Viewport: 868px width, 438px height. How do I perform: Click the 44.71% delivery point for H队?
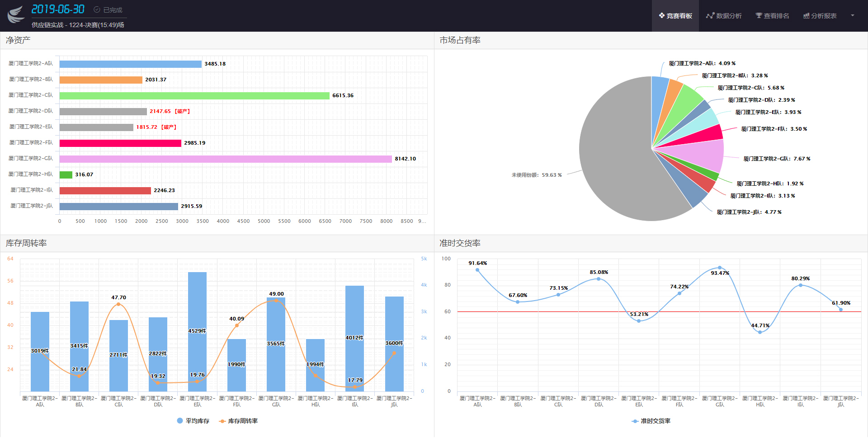tap(760, 332)
